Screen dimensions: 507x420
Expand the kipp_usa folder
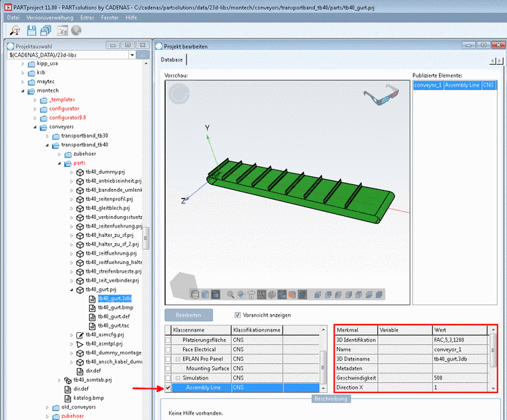[22, 63]
